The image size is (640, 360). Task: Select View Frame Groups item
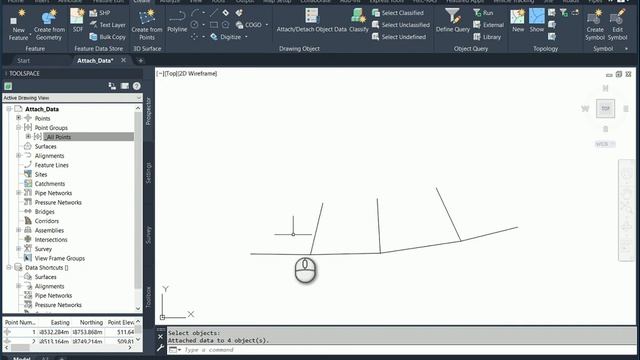60,258
